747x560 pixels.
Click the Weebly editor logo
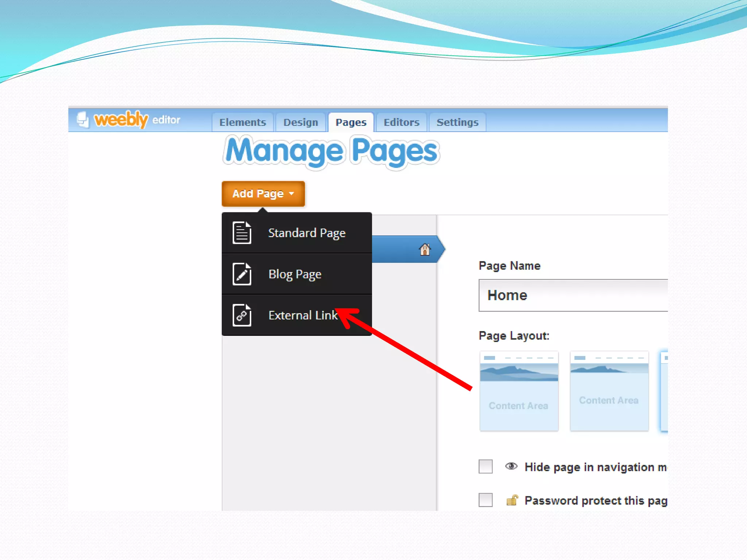[128, 120]
